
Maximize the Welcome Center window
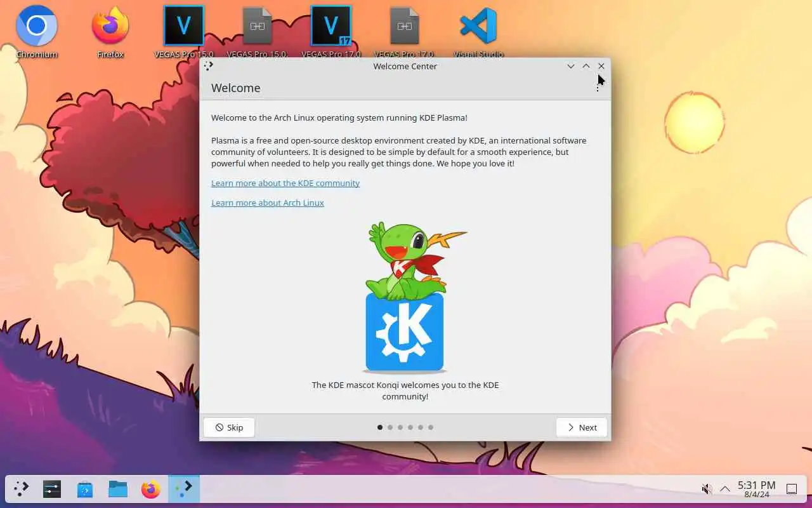[586, 66]
